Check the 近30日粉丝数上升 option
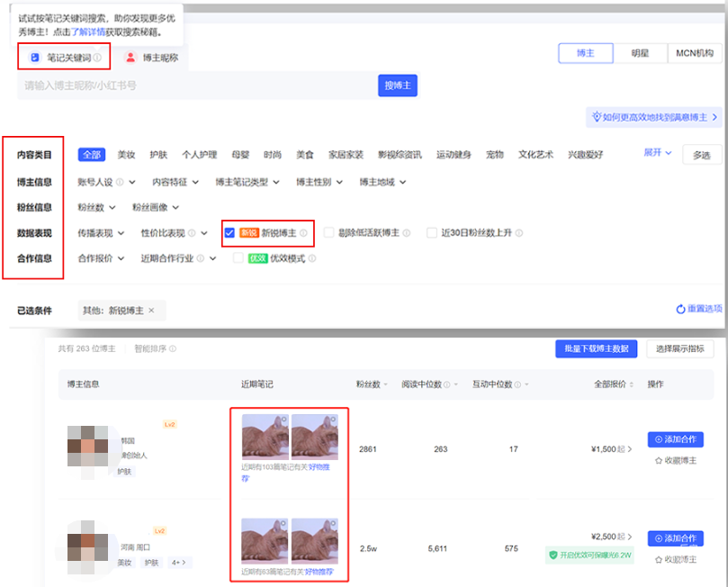Screen dimensions: 728x587 click(x=432, y=233)
